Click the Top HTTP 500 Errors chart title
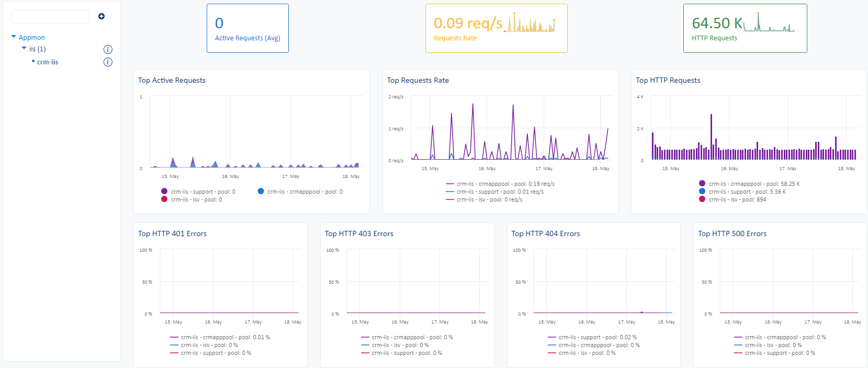 pyautogui.click(x=732, y=234)
